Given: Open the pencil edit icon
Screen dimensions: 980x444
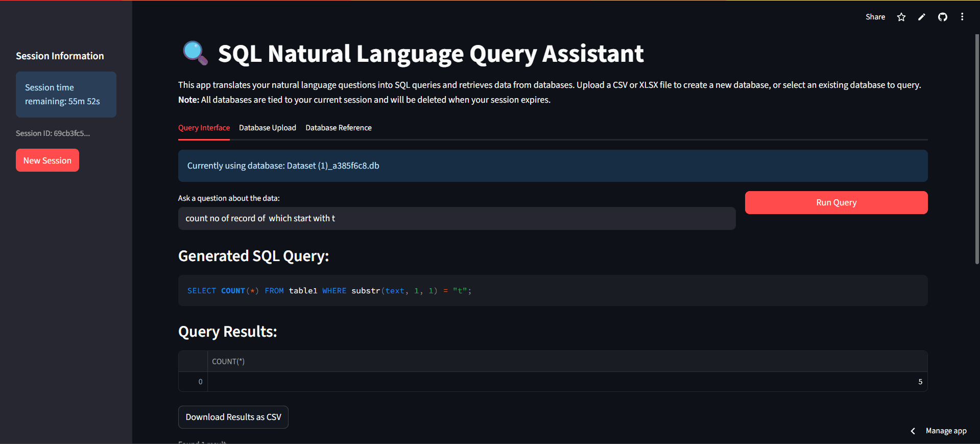Looking at the screenshot, I should pyautogui.click(x=922, y=17).
